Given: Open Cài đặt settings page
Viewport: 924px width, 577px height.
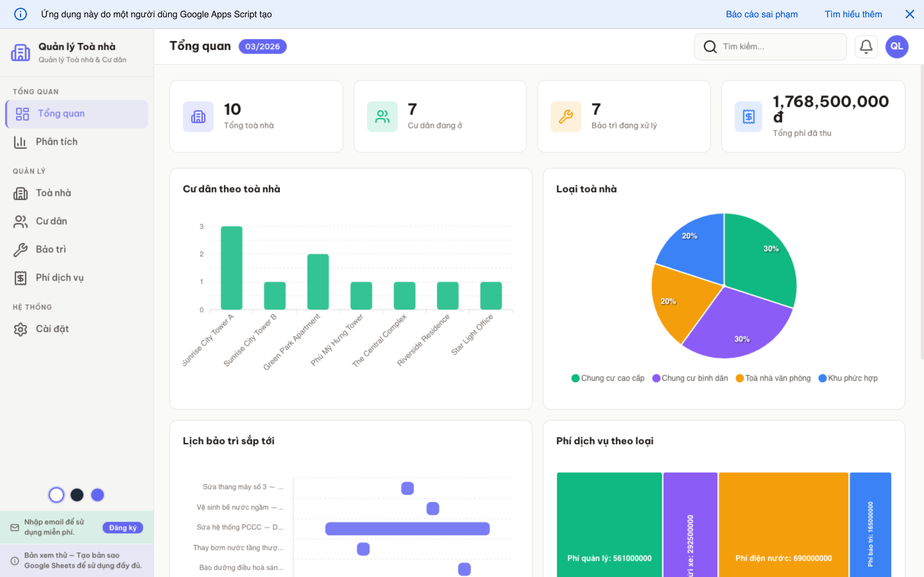Looking at the screenshot, I should tap(52, 329).
